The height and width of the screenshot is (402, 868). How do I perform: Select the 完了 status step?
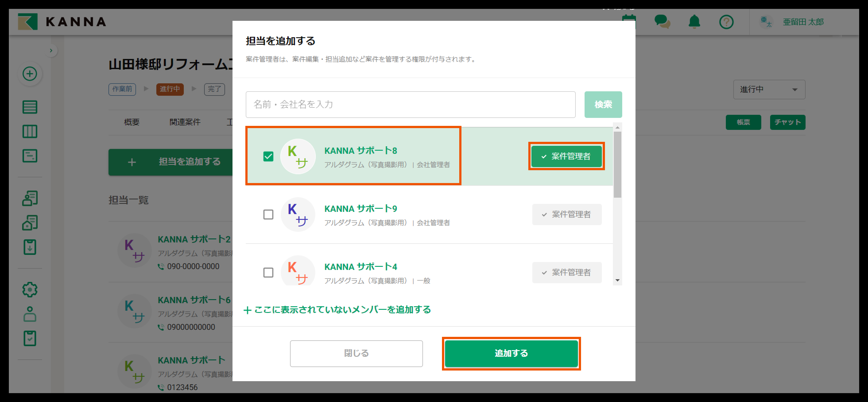click(214, 89)
